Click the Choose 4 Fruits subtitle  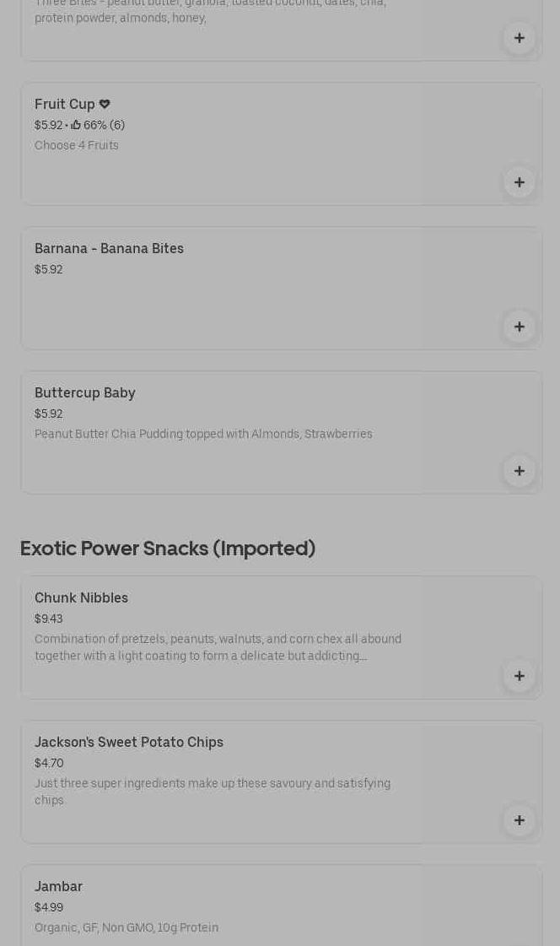coord(77,146)
